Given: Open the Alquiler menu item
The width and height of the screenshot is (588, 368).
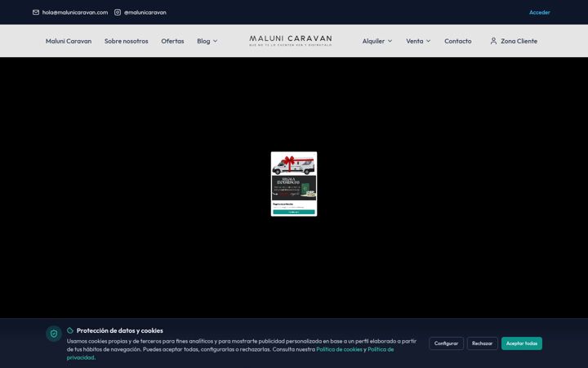Looking at the screenshot, I should (x=373, y=41).
